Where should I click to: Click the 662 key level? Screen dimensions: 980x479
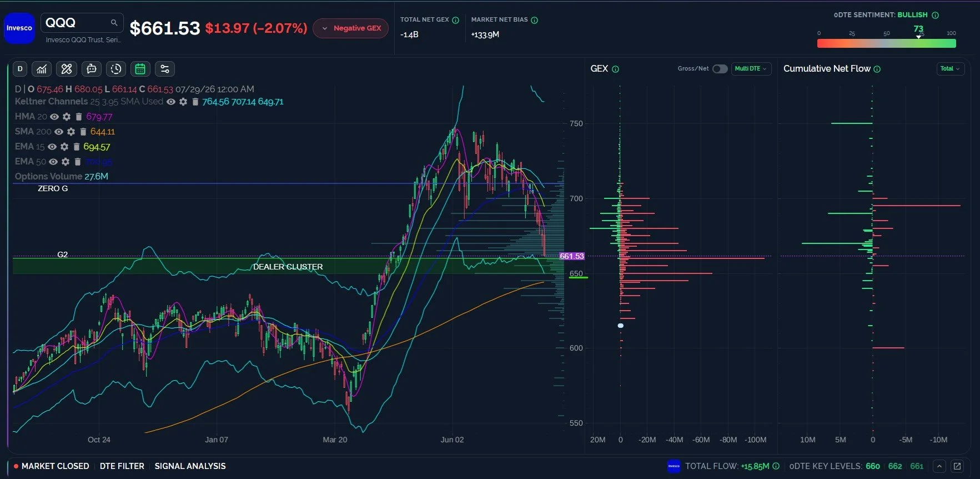click(895, 466)
